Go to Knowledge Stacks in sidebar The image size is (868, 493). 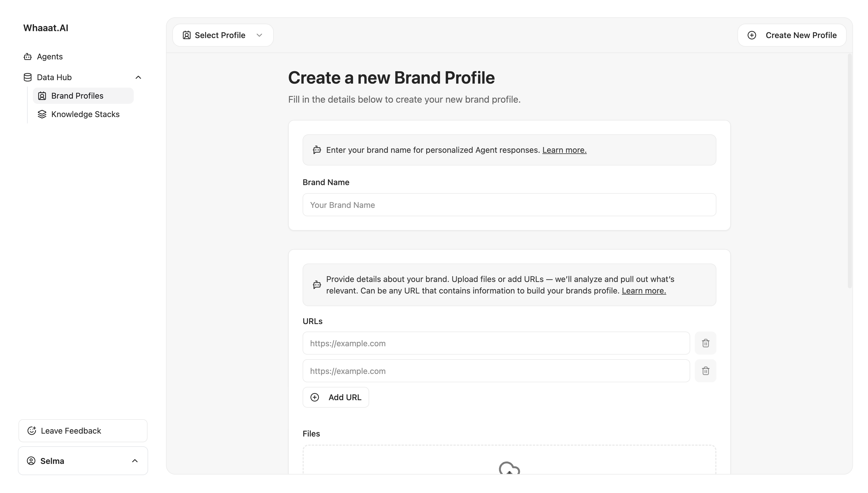(85, 114)
